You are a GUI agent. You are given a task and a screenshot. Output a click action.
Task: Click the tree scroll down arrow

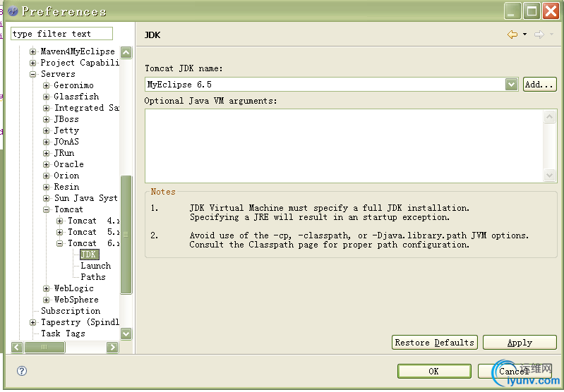pos(126,333)
